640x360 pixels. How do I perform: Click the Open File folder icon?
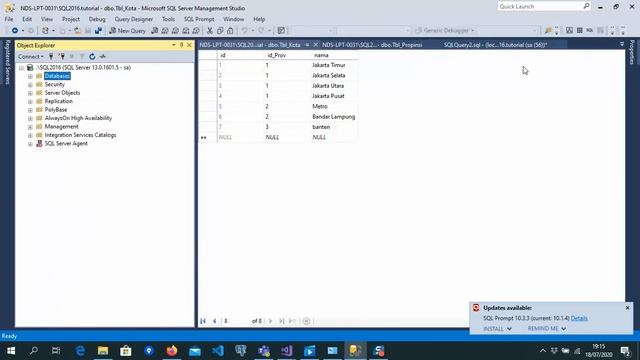tap(77, 31)
